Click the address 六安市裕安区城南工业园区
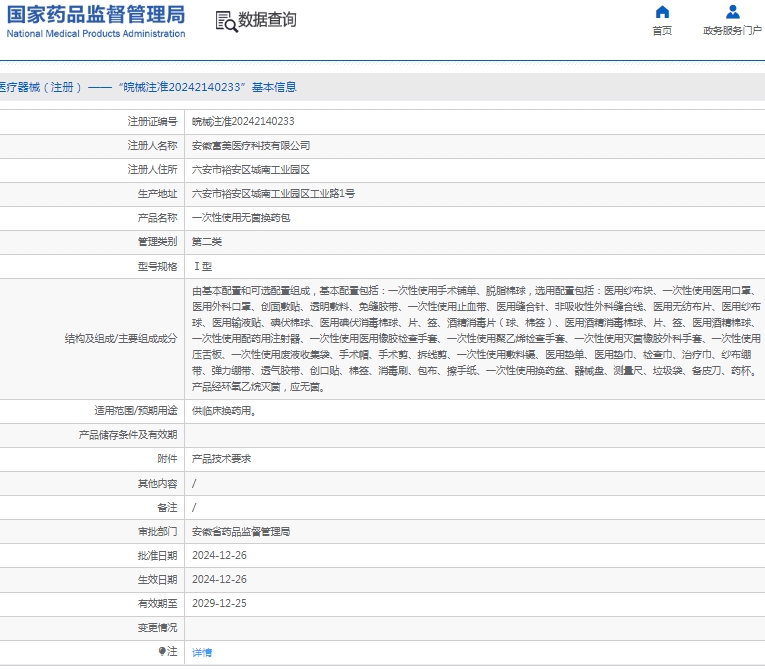 coord(251,170)
